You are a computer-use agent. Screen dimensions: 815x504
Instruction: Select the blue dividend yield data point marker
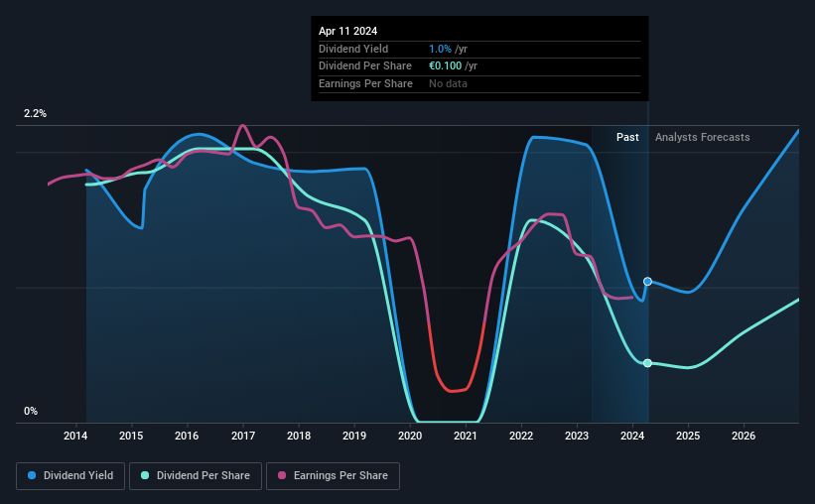pyautogui.click(x=647, y=281)
